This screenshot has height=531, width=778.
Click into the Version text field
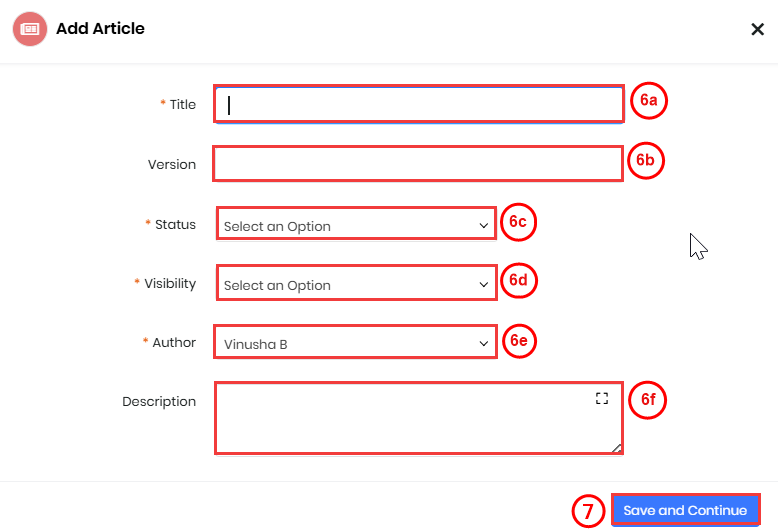click(x=418, y=164)
